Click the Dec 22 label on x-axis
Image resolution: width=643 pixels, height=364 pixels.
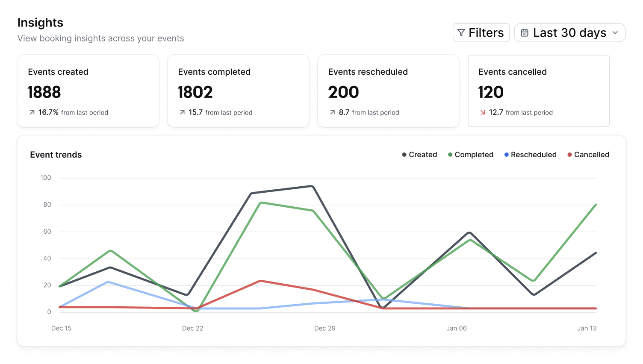[192, 328]
